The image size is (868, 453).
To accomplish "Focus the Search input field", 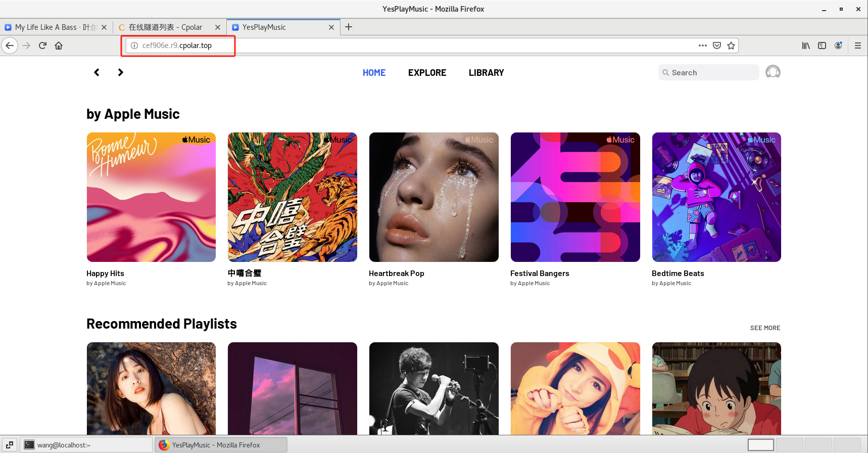I will click(708, 72).
